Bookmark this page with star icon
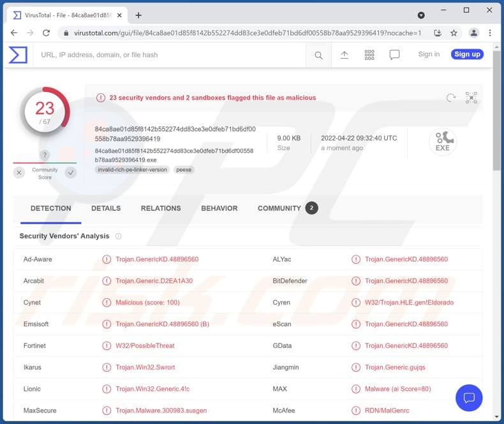The height and width of the screenshot is (424, 504). point(454,33)
